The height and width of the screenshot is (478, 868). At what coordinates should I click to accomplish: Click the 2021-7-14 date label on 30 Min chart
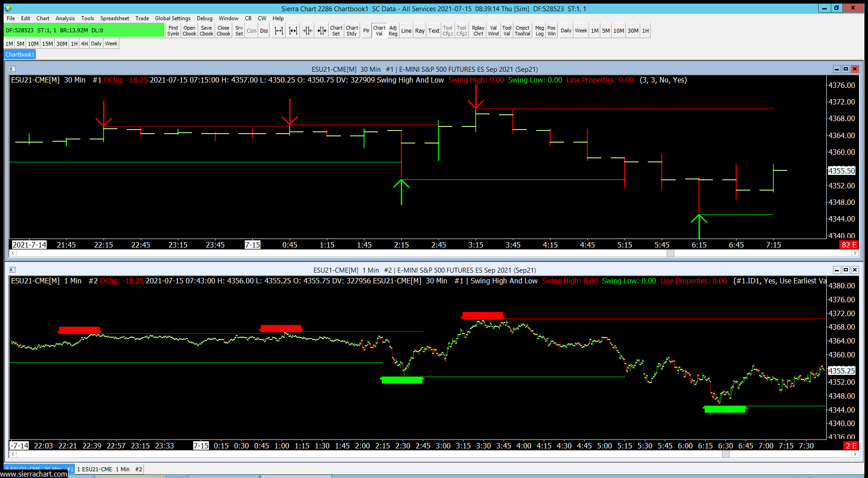tap(29, 245)
